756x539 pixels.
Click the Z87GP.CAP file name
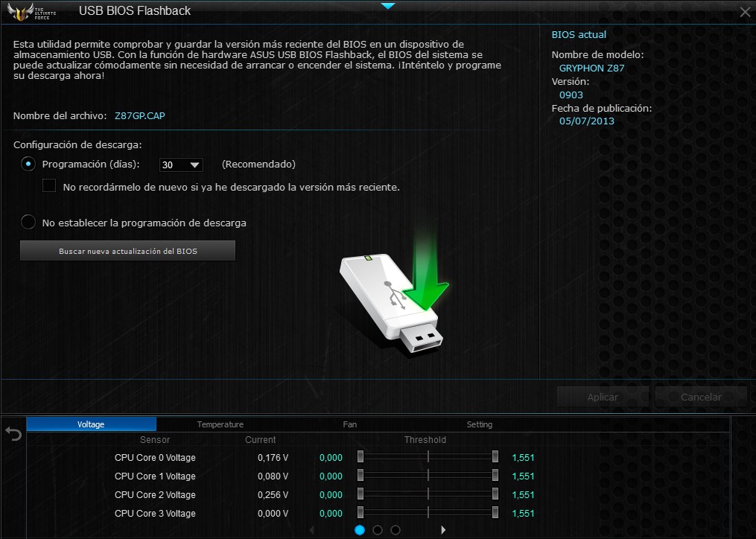(x=140, y=115)
